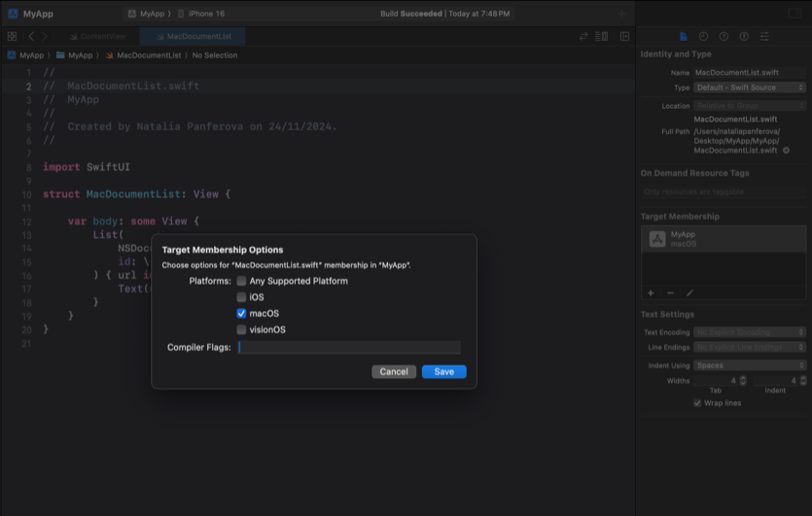Screen dimensions: 812x516
Task: Toggle the Wrap lines checkbox
Action: coord(697,402)
